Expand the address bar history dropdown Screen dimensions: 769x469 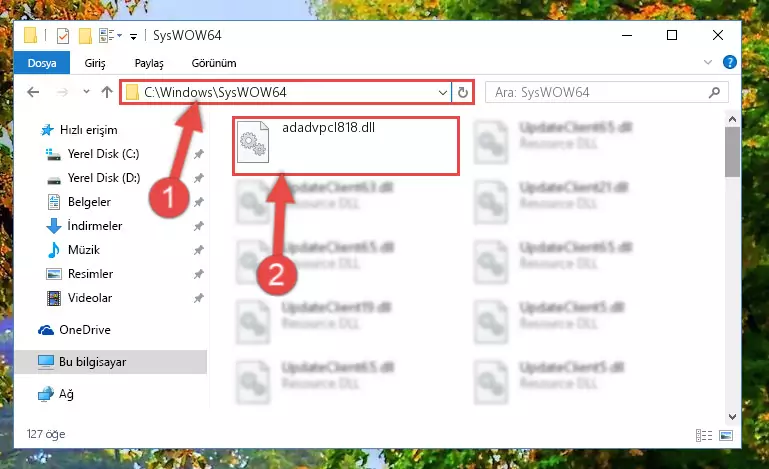point(443,92)
